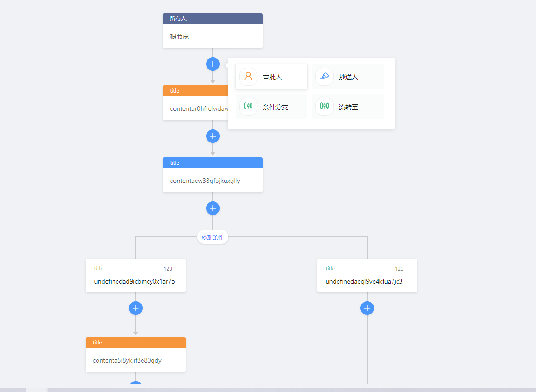Pick the 条件分支 condition branch icon

point(248,107)
